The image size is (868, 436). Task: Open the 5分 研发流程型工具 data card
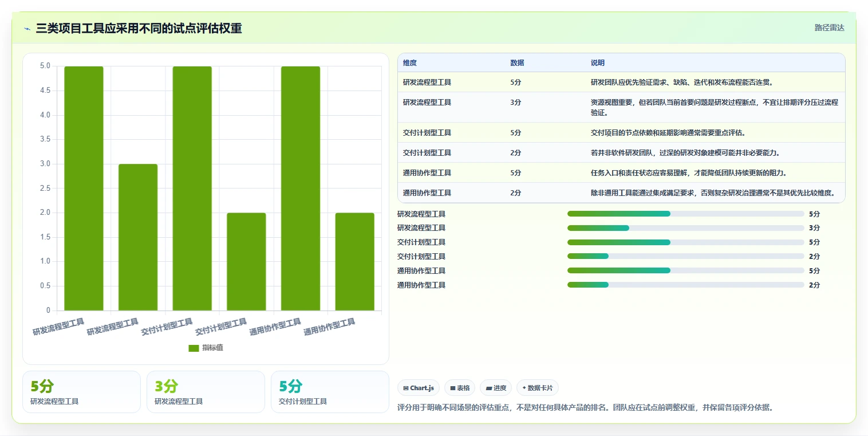tap(81, 392)
